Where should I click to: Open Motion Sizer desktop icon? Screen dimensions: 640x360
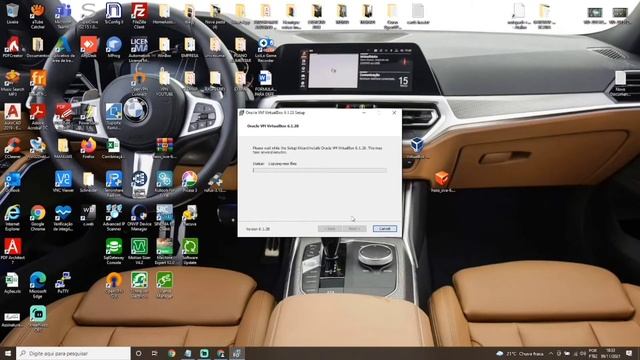[139, 251]
